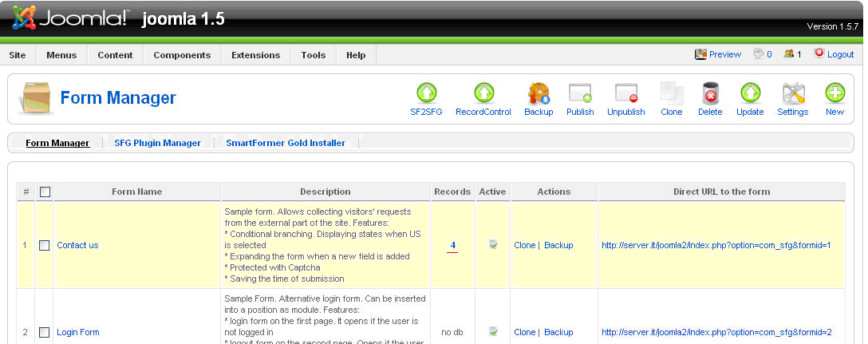868x344 pixels.
Task: Open the Extensions menu
Action: (x=256, y=55)
